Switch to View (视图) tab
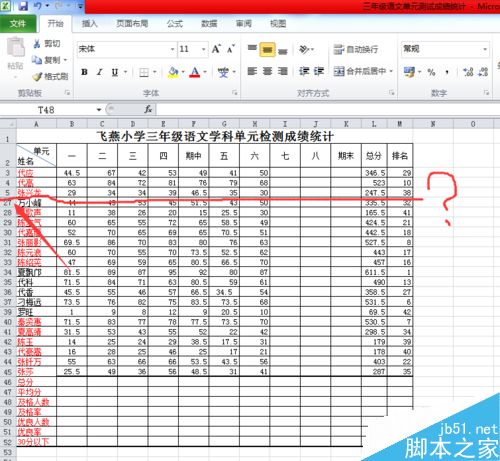This screenshot has height=461, width=500. (278, 24)
